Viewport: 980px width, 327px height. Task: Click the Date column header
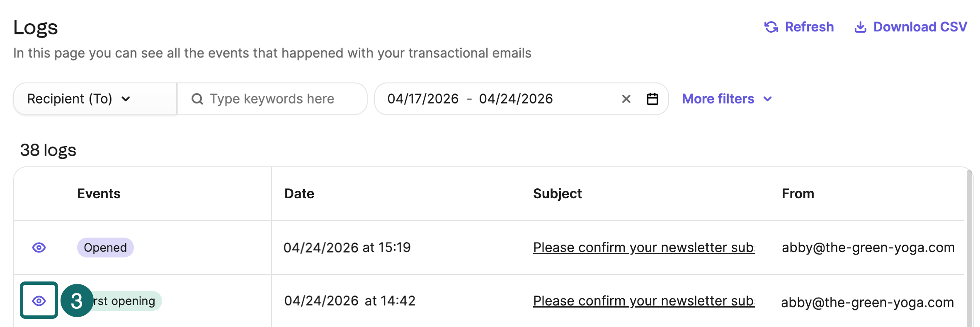[x=299, y=193]
